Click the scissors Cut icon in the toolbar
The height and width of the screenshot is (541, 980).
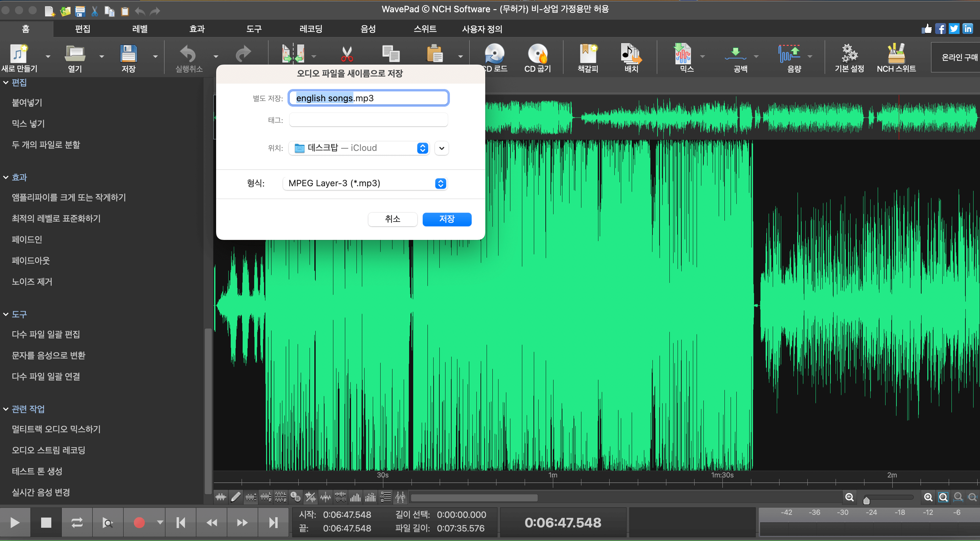click(347, 54)
